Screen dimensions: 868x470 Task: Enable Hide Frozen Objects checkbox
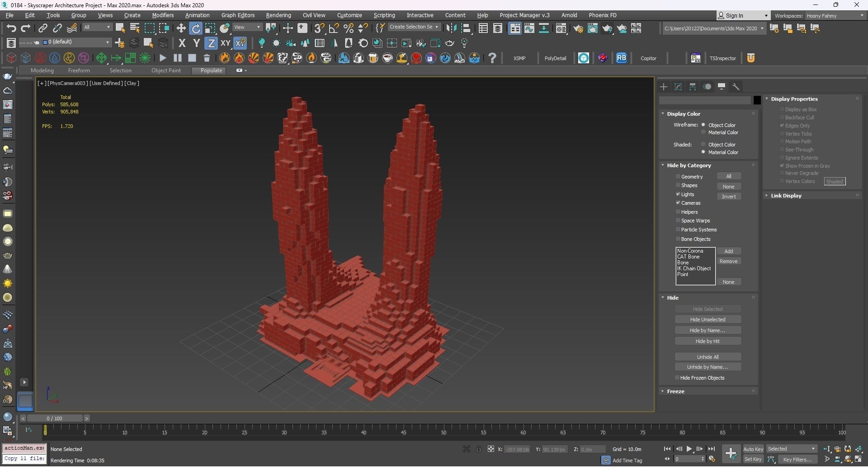point(677,378)
